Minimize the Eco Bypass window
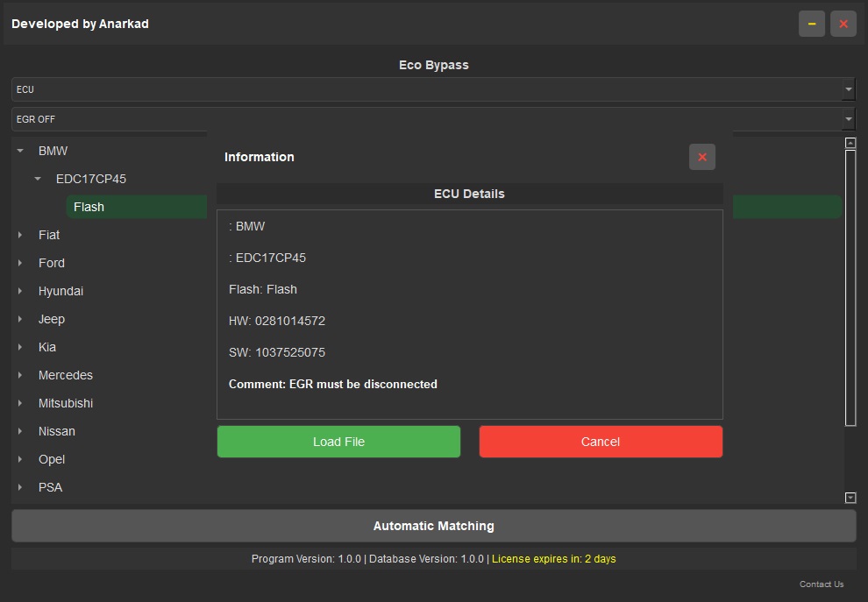Image resolution: width=868 pixels, height=602 pixels. [x=812, y=24]
